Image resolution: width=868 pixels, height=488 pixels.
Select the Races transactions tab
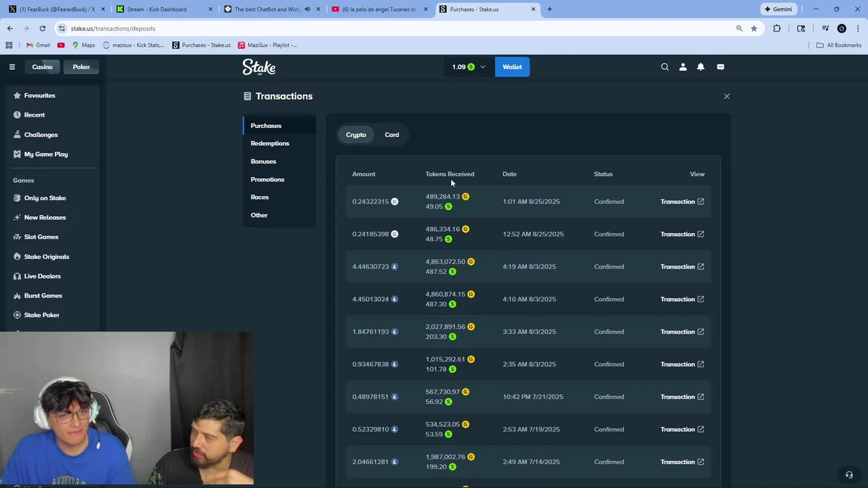point(279,197)
